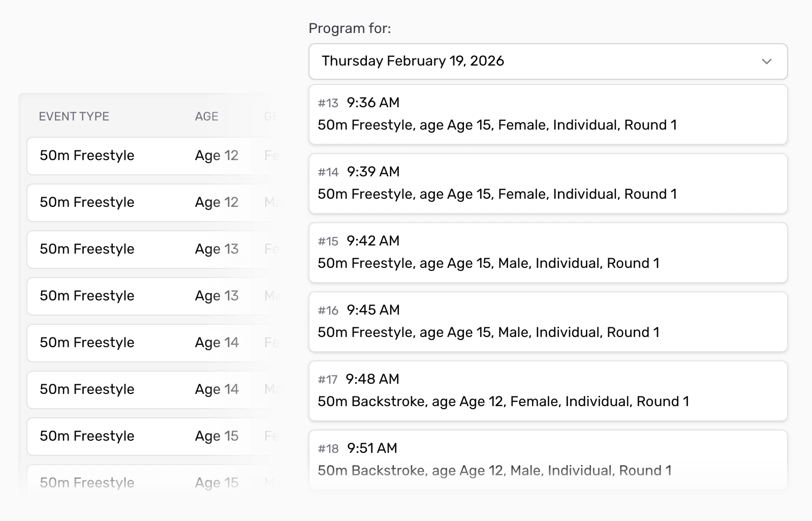The image size is (812, 521).
Task: Click the Age 13 cell in the third table row
Action: pos(217,249)
